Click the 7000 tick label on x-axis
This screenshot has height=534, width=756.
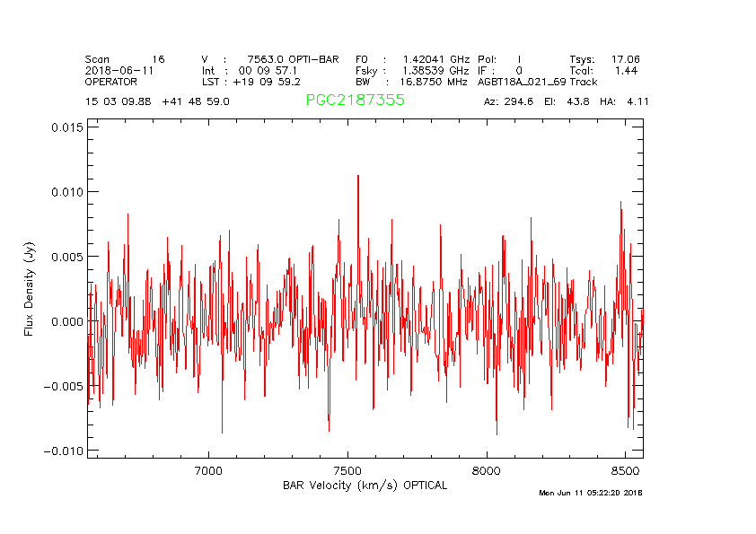coord(208,469)
